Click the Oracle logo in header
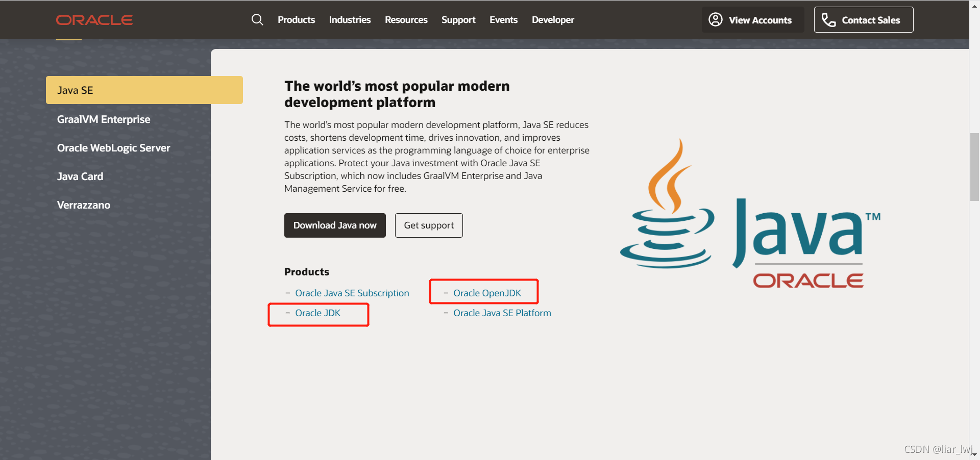The image size is (980, 460). click(x=94, y=20)
